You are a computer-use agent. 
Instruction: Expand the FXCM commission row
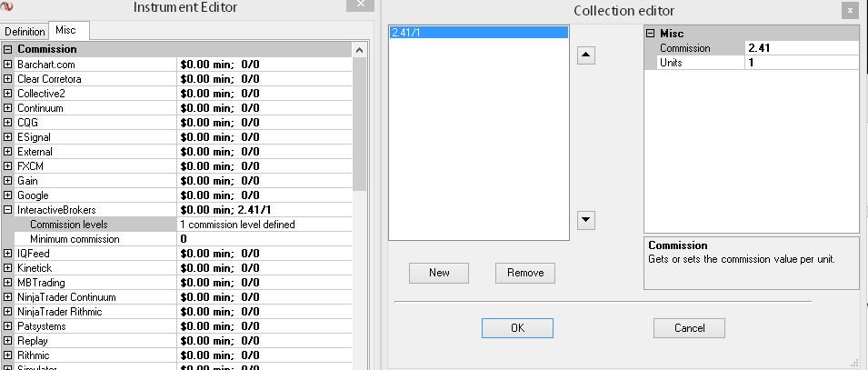click(8, 166)
